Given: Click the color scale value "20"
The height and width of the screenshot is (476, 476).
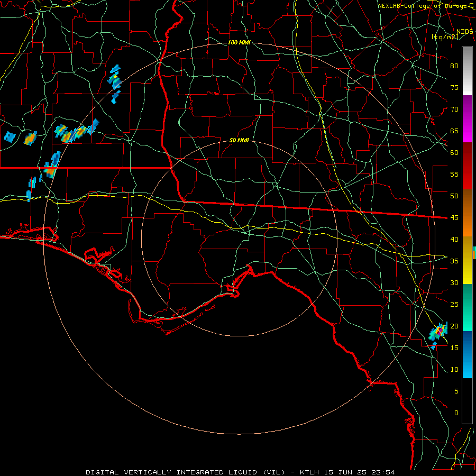Looking at the screenshot, I should (454, 326).
